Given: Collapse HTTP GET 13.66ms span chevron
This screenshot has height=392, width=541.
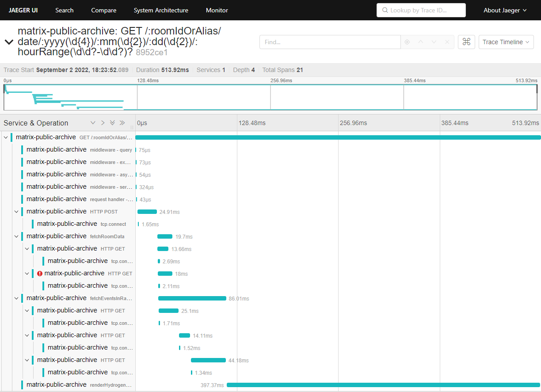Looking at the screenshot, I should tap(27, 249).
